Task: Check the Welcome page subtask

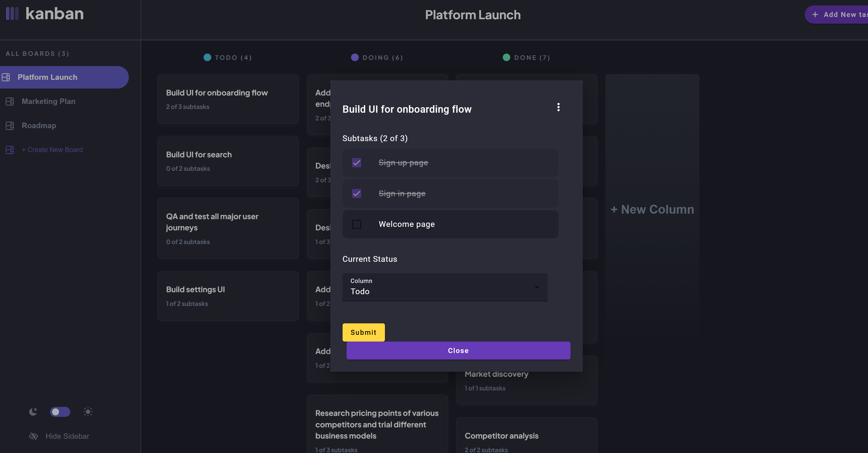Action: [x=357, y=224]
